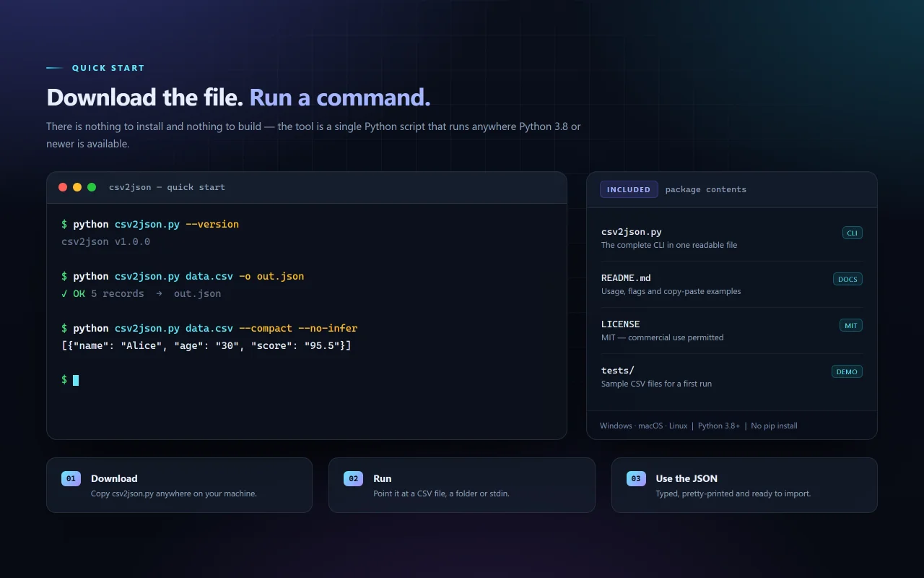Click the intro paragraph about nothing to install
The height and width of the screenshot is (578, 924).
(x=313, y=135)
